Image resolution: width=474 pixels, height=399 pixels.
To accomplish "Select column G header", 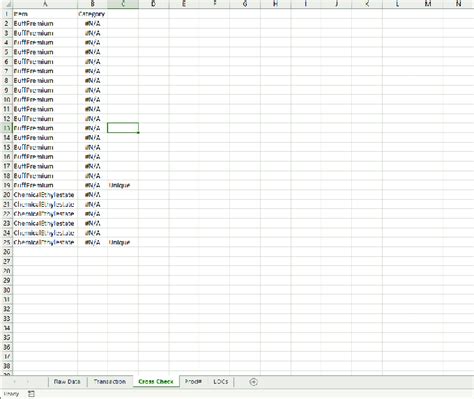I will [x=245, y=4].
